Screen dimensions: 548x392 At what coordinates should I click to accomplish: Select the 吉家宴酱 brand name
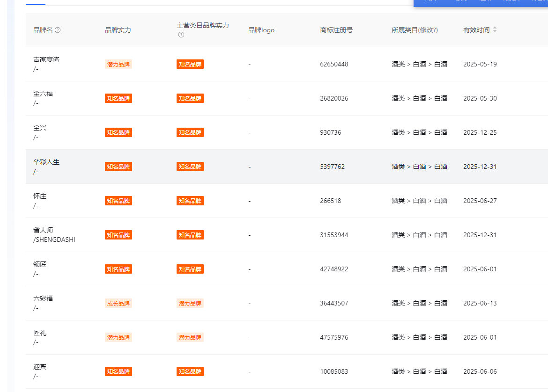pos(46,59)
